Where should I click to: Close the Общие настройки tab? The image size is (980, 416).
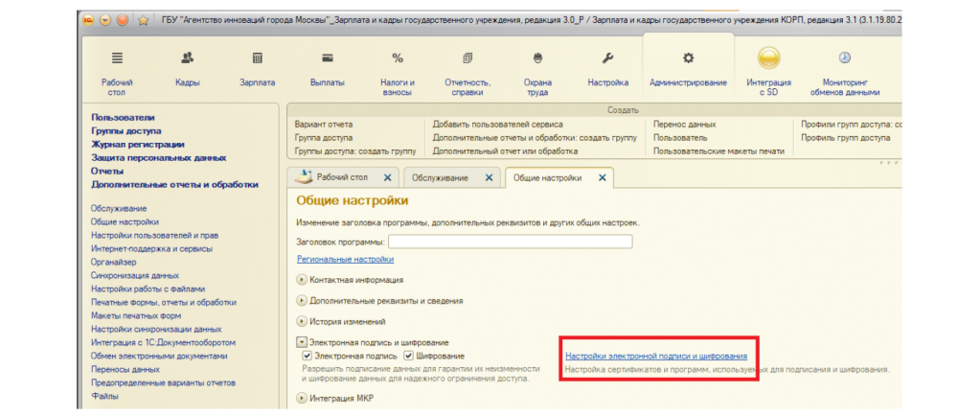(603, 177)
